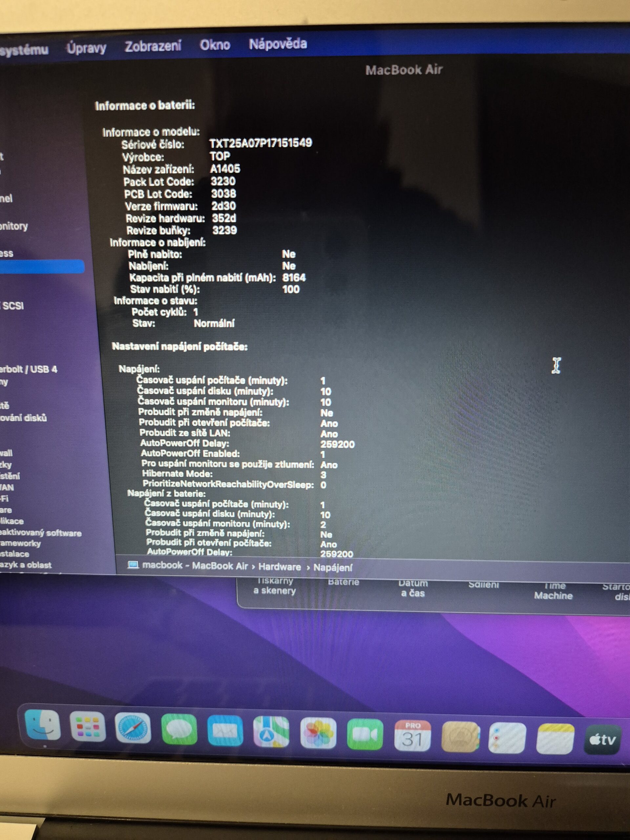Screen dimensions: 630x840
Task: Click the 'Hibernate Mode:' label
Action: 177,474
